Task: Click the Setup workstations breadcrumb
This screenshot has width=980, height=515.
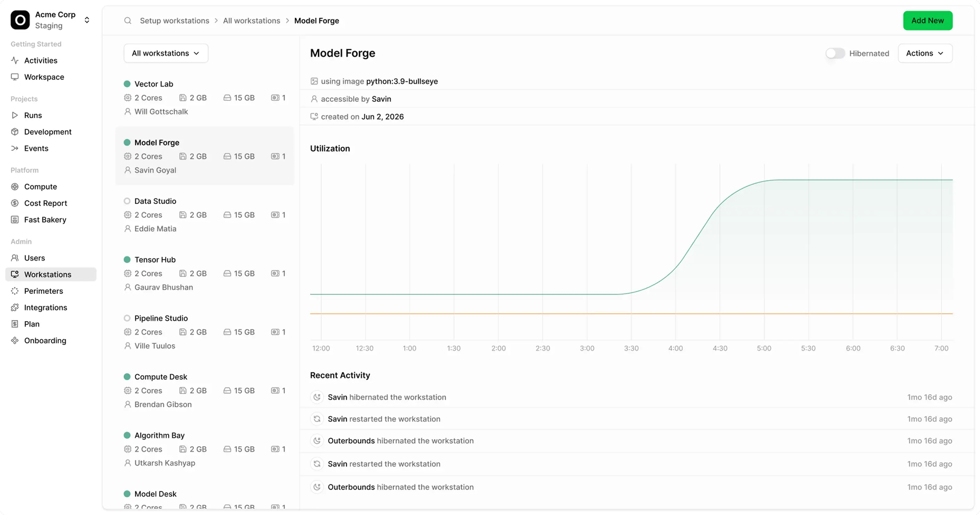Action: point(174,20)
